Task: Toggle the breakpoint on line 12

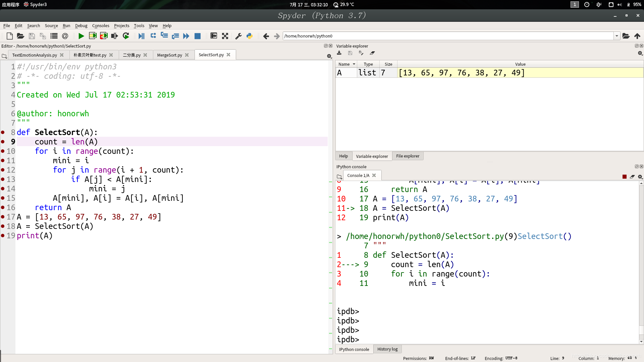Action: tap(3, 170)
